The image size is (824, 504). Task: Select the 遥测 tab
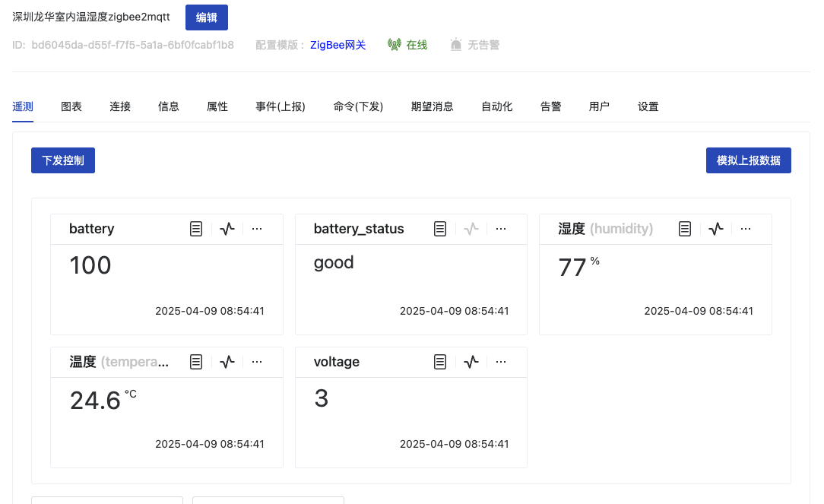pos(23,106)
